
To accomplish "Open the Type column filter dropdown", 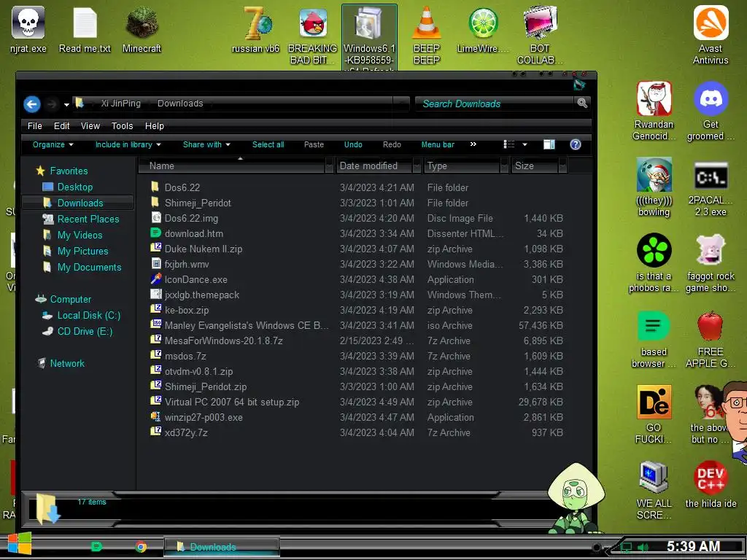I will pyautogui.click(x=505, y=166).
